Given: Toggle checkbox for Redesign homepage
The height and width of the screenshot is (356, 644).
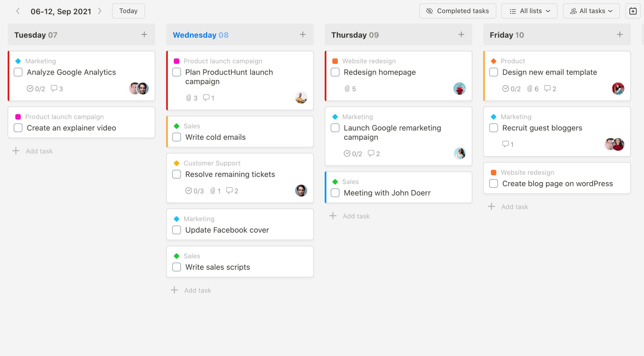Looking at the screenshot, I should click(x=335, y=72).
